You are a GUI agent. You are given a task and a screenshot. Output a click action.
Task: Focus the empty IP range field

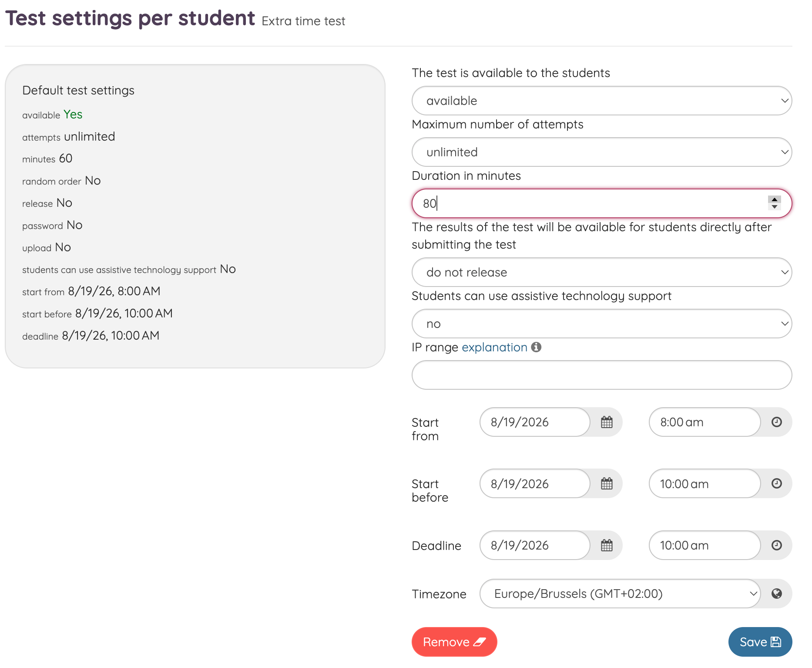pyautogui.click(x=602, y=375)
